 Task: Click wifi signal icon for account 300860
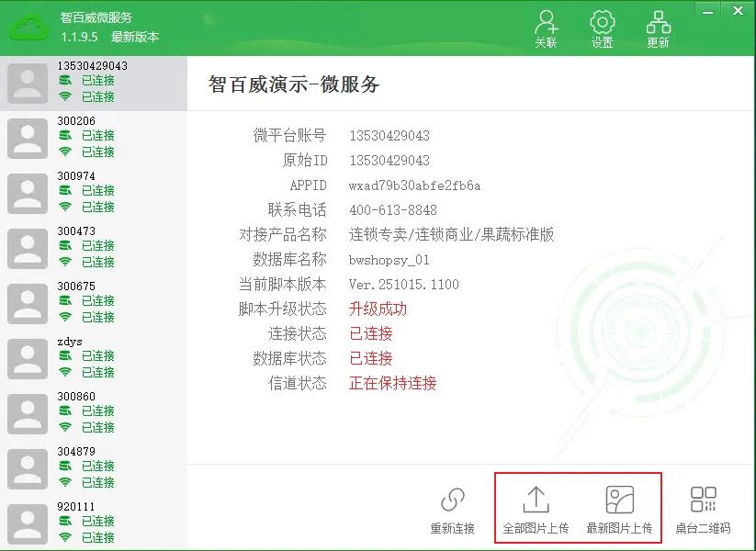[65, 427]
